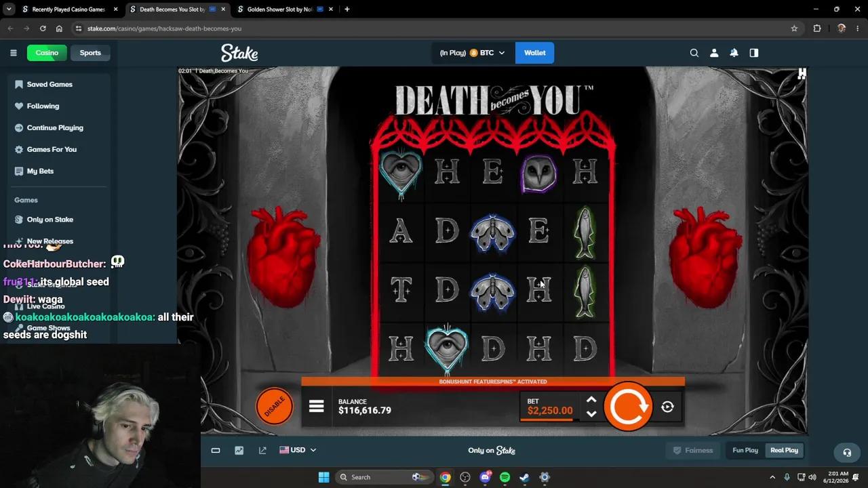Go to the browser home page
The height and width of the screenshot is (488, 868).
coord(59,28)
